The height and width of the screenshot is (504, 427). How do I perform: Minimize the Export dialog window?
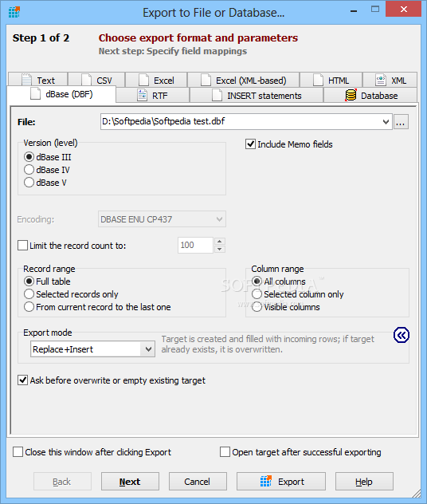click(354, 10)
